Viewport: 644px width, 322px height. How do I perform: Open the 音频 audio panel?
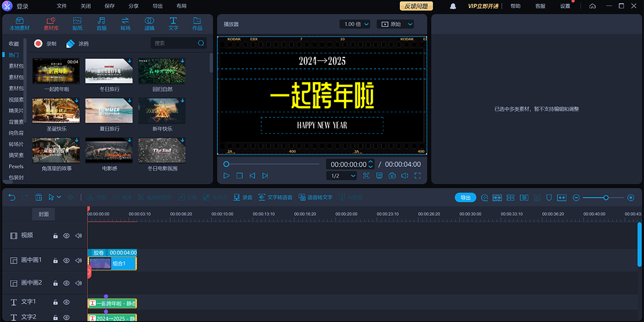point(101,23)
